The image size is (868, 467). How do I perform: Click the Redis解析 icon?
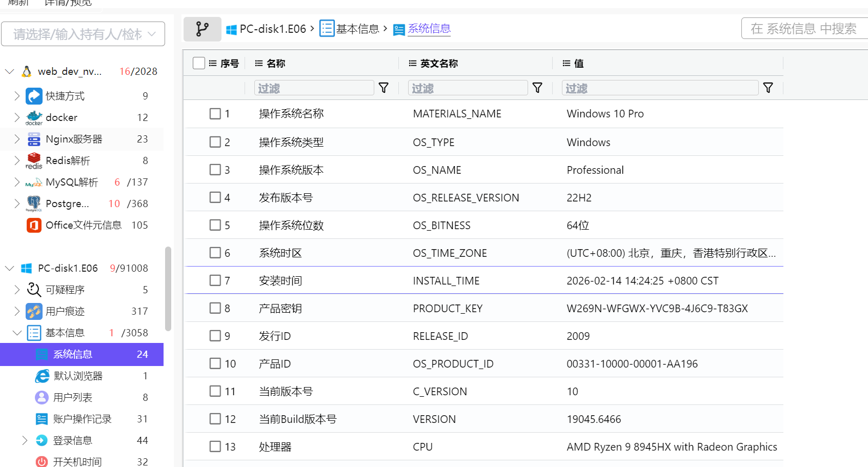point(34,161)
